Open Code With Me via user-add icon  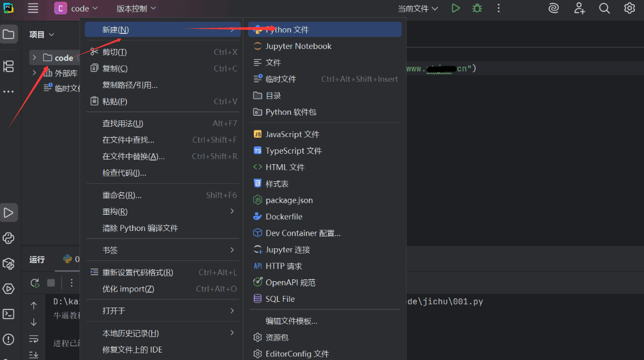[579, 8]
